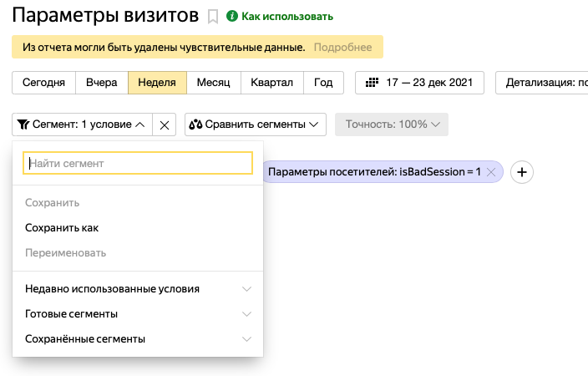The width and height of the screenshot is (588, 376).
Task: Click the 'Подробнее' link in yellow notice
Action: point(344,47)
